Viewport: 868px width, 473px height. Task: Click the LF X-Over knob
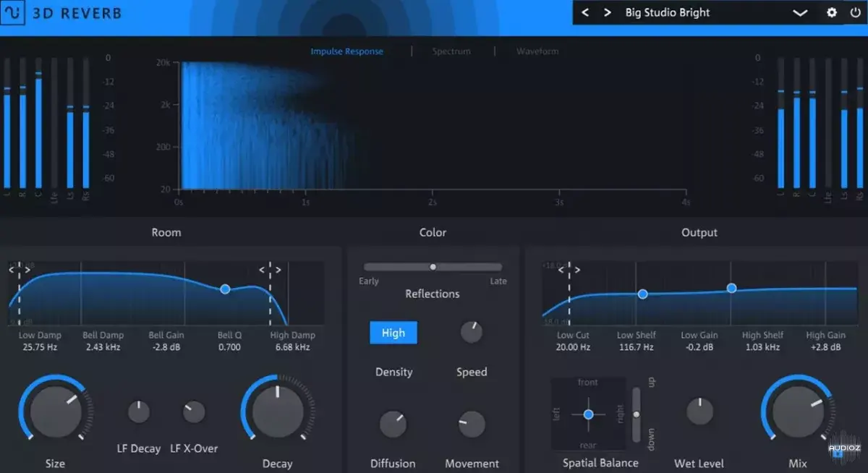(194, 412)
